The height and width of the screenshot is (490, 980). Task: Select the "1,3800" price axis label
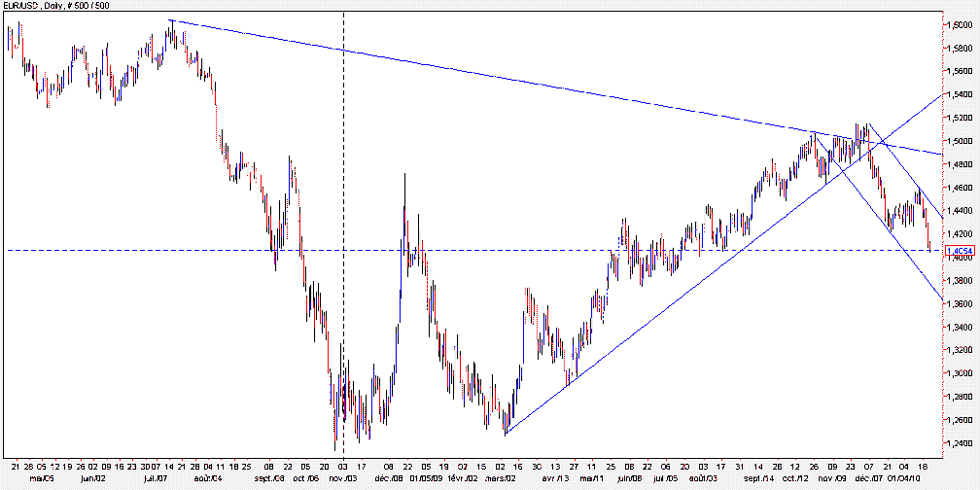click(960, 281)
